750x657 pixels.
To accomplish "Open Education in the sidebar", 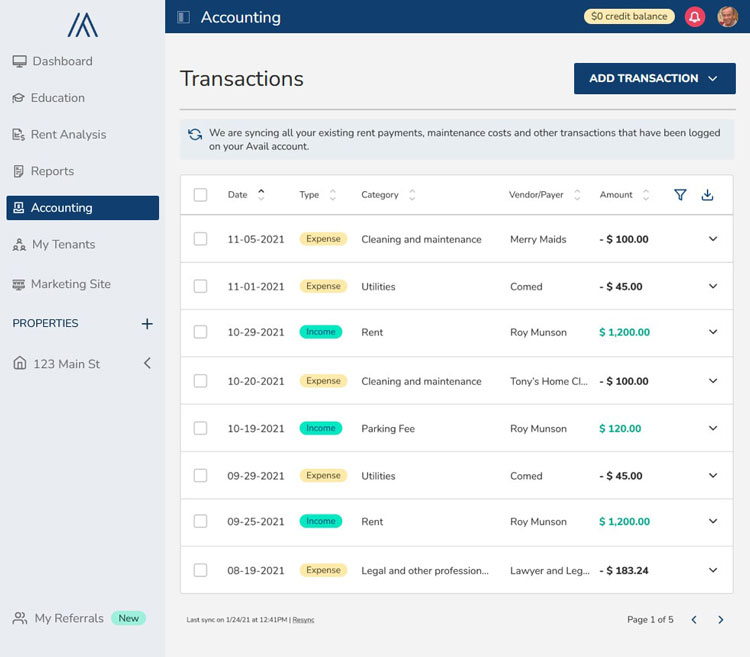I will pyautogui.click(x=48, y=98).
